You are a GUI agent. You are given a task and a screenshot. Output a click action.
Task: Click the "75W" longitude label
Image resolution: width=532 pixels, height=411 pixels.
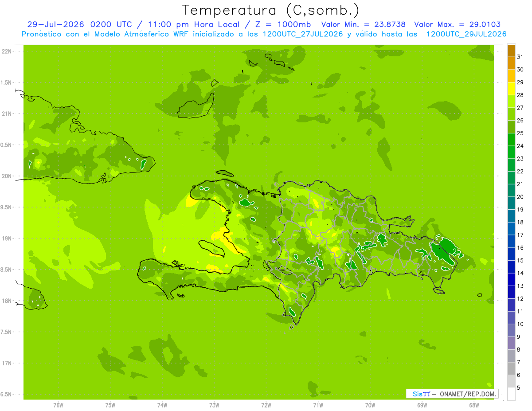point(110,405)
